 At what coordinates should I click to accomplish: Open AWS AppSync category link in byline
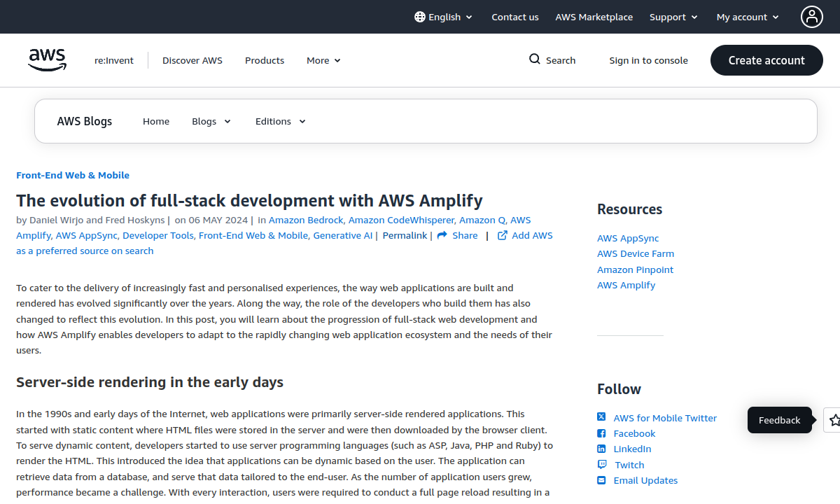coord(86,235)
